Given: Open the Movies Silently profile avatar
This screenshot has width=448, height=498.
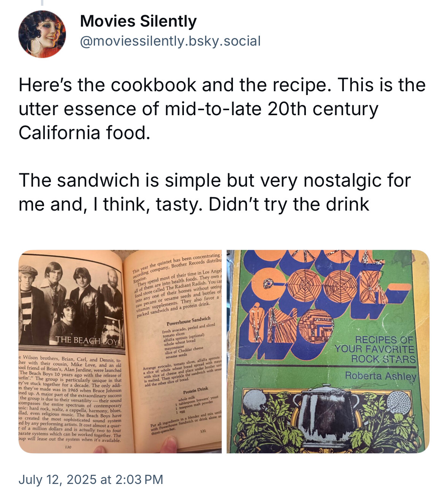Looking at the screenshot, I should 42,34.
